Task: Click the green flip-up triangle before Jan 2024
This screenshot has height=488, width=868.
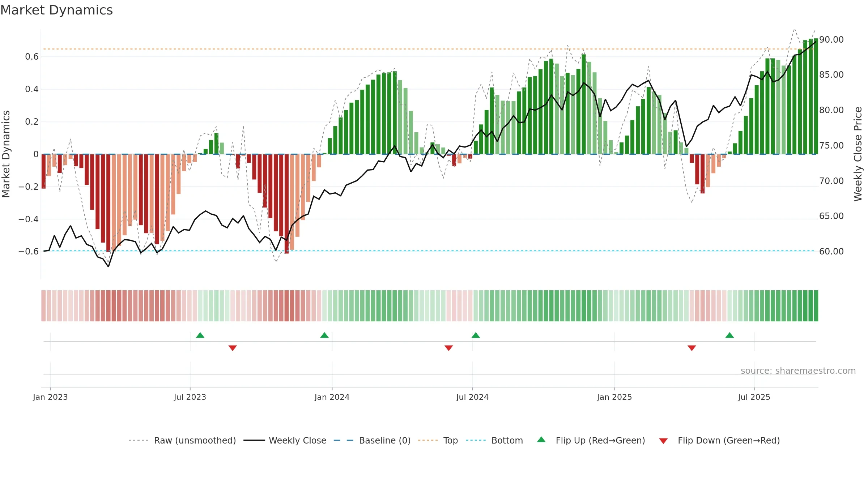Action: pos(324,335)
